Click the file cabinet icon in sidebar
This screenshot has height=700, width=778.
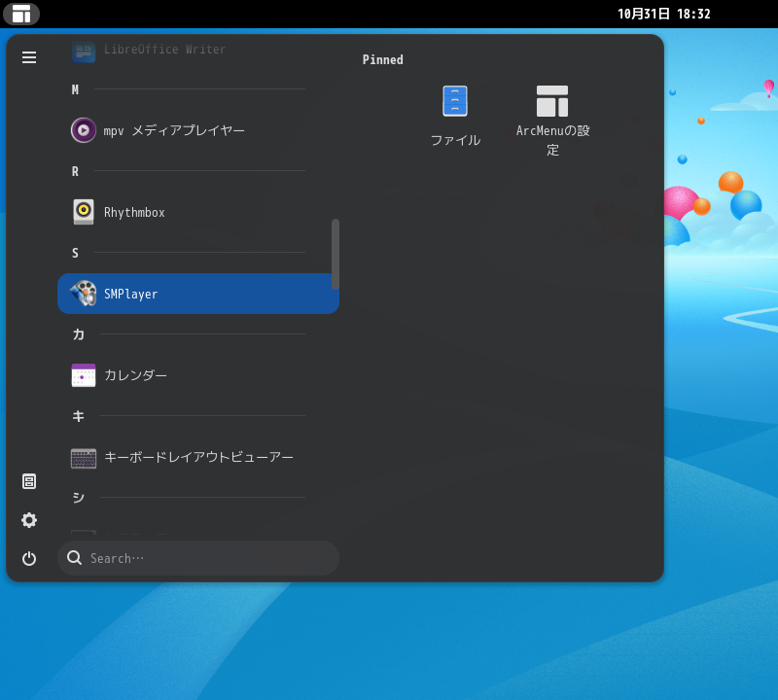[29, 481]
